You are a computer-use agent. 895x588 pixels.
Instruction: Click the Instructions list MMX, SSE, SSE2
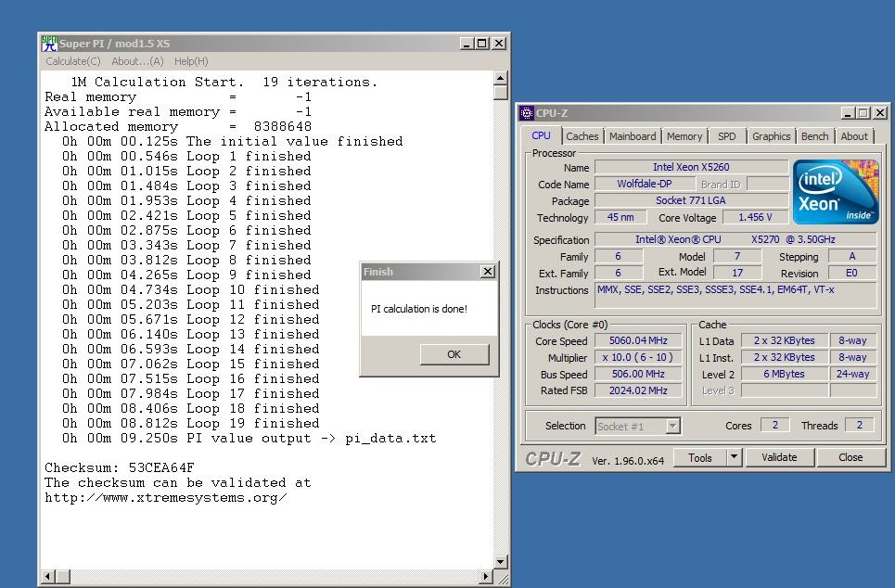pos(735,295)
